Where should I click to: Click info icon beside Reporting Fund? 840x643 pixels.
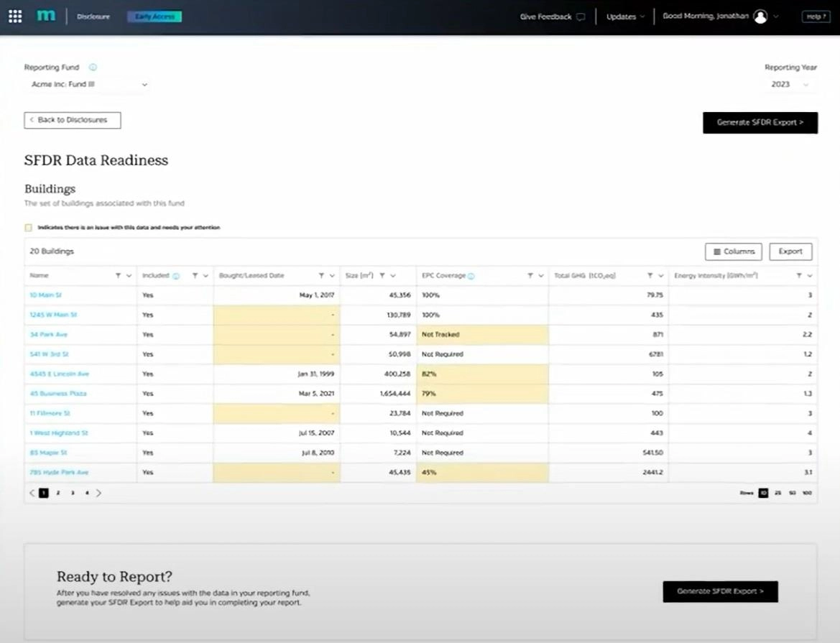(x=93, y=68)
